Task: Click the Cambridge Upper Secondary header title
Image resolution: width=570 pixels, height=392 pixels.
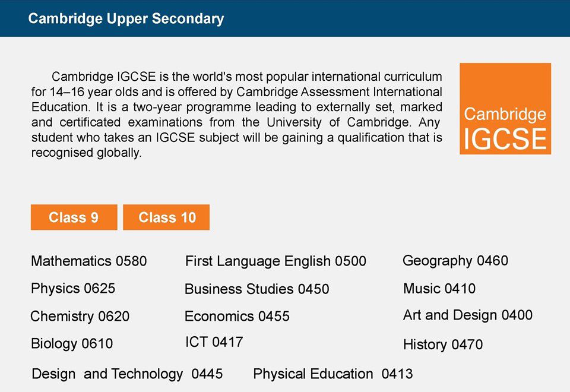Action: pos(126,18)
